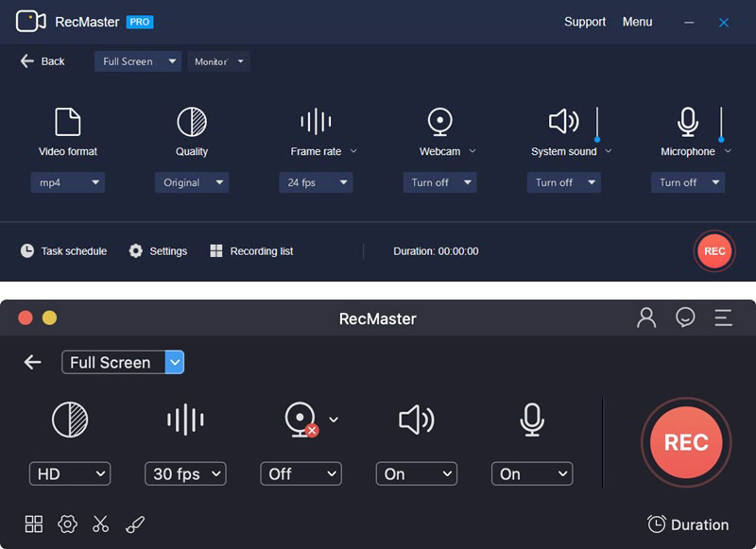Expand the webcam icon chevron, Mac window
The width and height of the screenshot is (756, 549).
click(x=334, y=420)
